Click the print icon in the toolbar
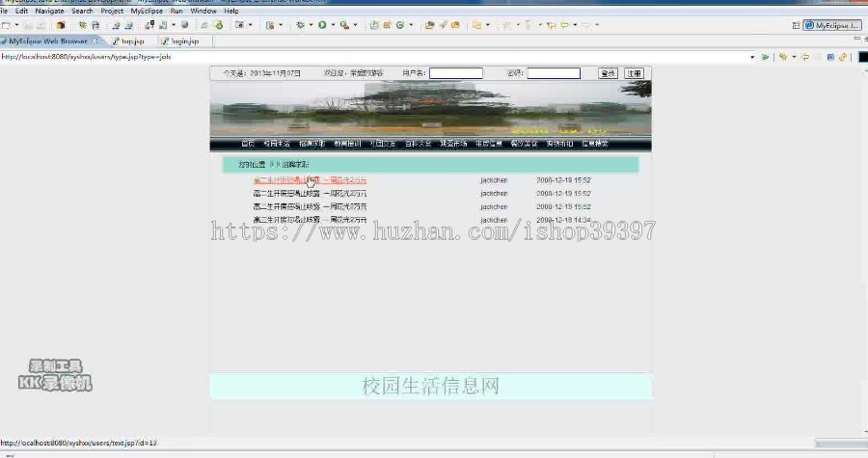This screenshot has height=458, width=868. coord(95,25)
